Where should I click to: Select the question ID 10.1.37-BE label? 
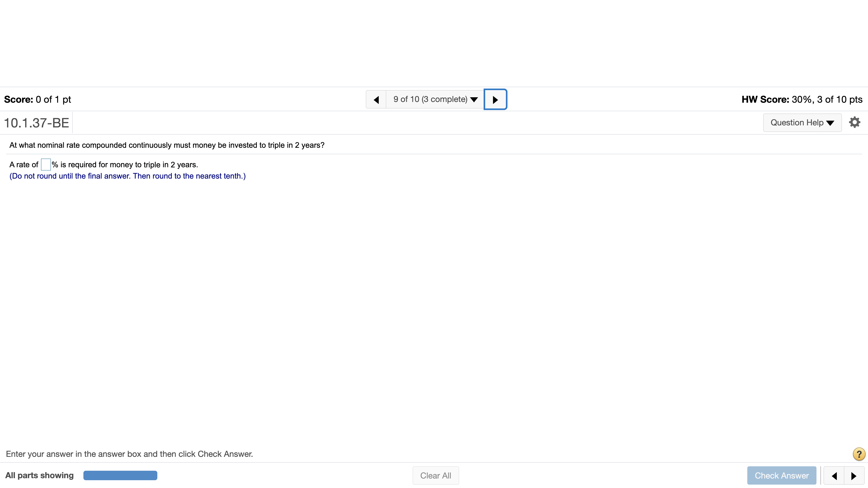pos(36,123)
